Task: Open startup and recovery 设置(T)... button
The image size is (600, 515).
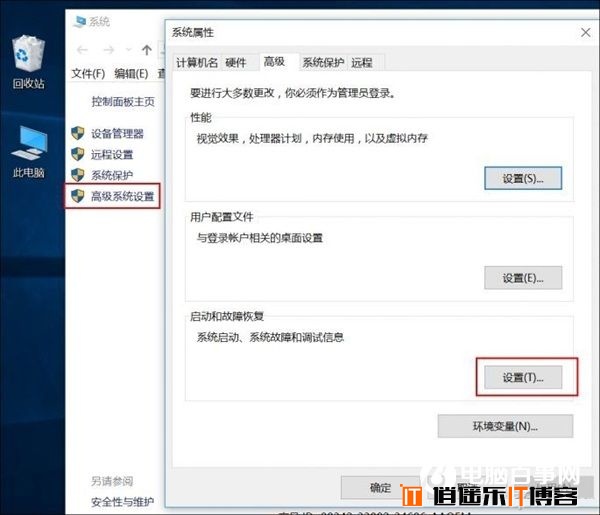Action: coord(523,378)
